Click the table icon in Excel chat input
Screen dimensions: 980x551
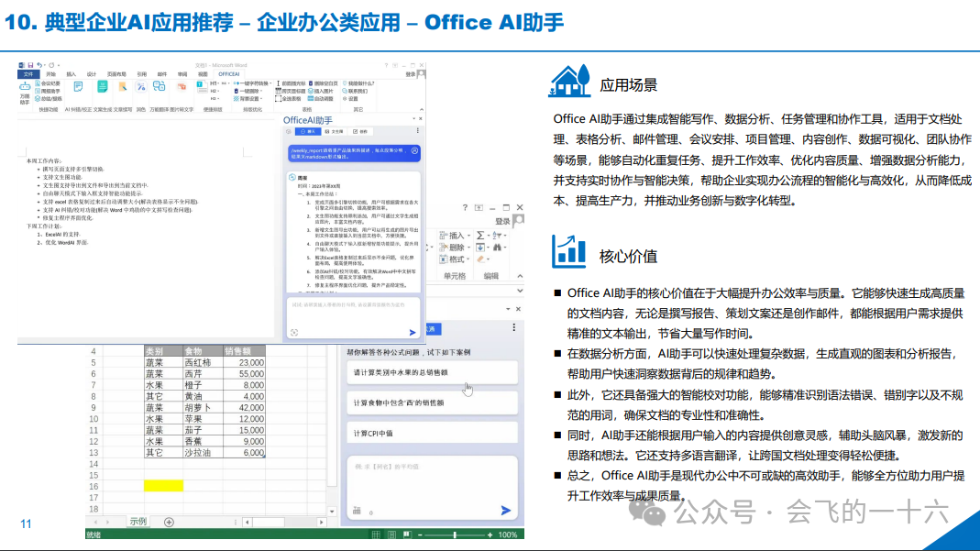coord(357,511)
